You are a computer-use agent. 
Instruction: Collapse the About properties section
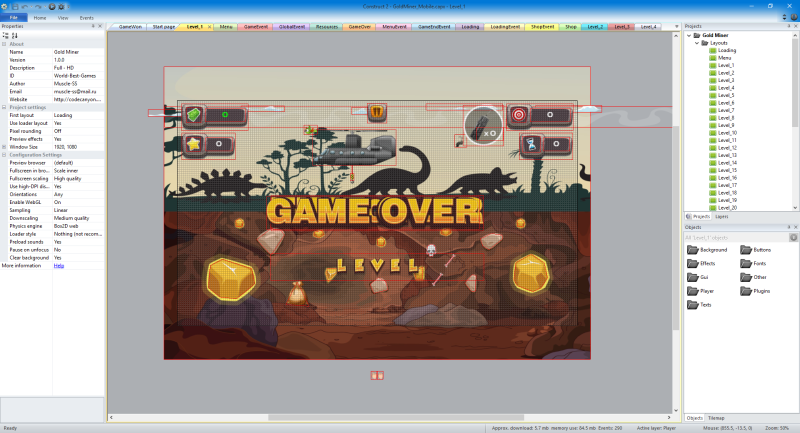click(4, 44)
